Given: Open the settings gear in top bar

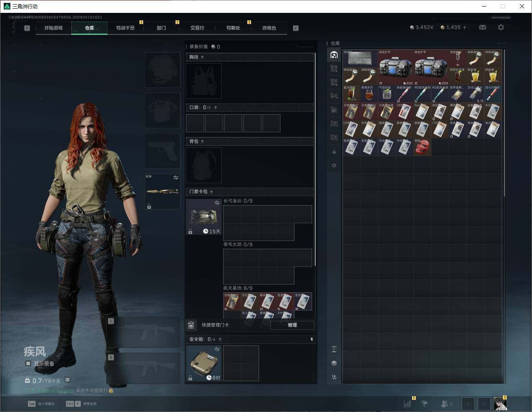Looking at the screenshot, I should [x=501, y=27].
